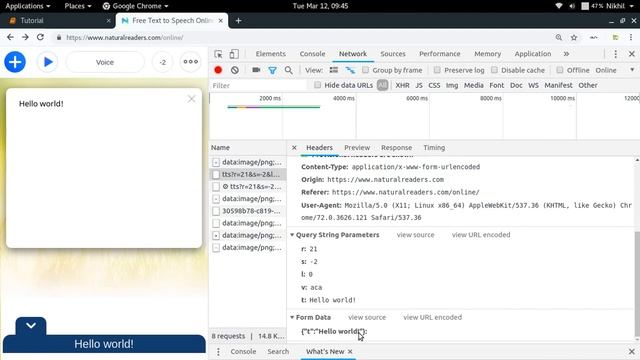Click the blue plus add button
Viewport: 640px width, 360px height.
tap(15, 62)
